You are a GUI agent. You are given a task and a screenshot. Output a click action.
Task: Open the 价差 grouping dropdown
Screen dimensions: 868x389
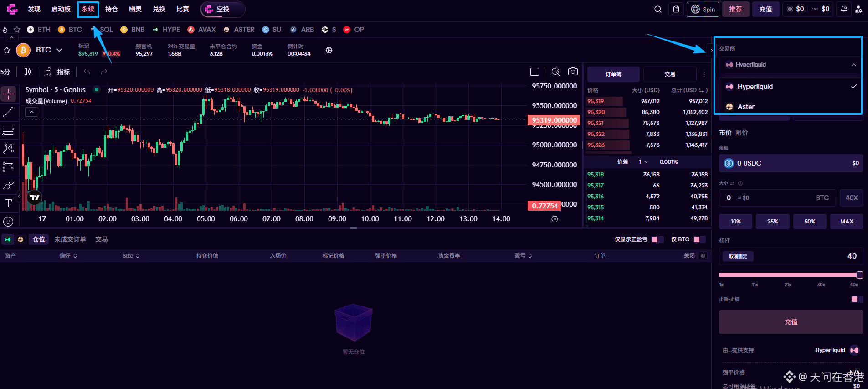[x=643, y=162]
